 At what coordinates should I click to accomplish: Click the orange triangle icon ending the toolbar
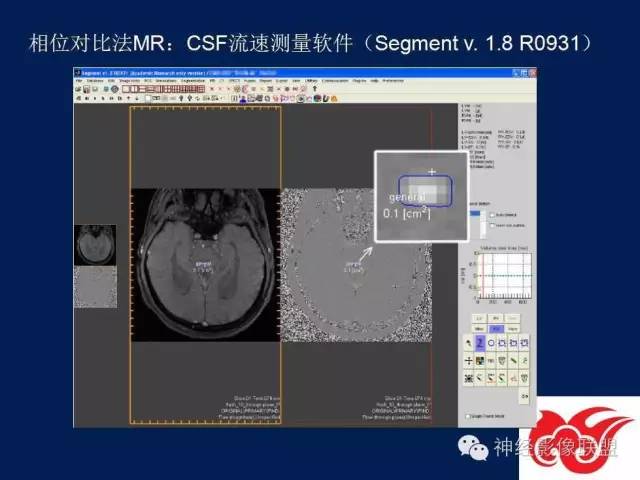point(334,98)
